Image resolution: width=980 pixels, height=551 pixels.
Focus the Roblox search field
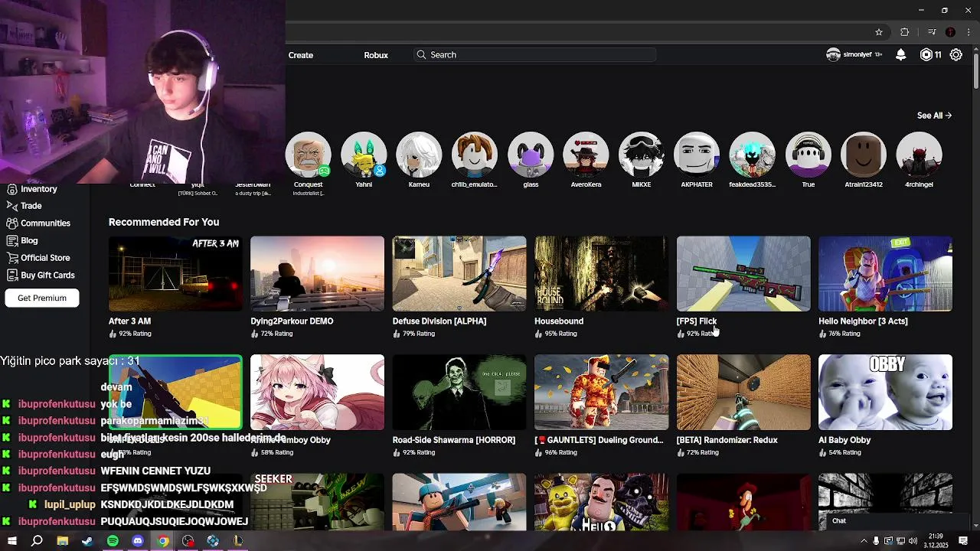[534, 55]
